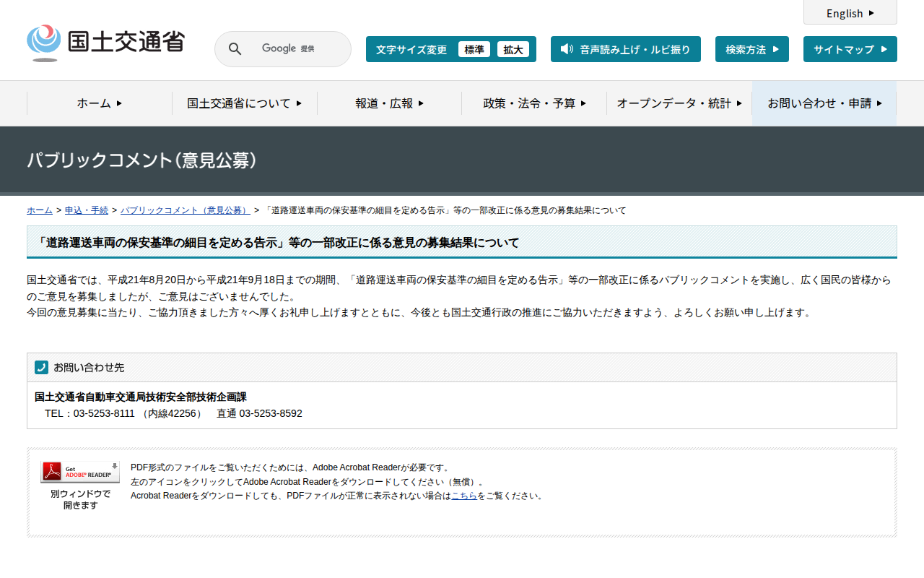Click the speaker icon for 音声読み上げ

(x=567, y=49)
